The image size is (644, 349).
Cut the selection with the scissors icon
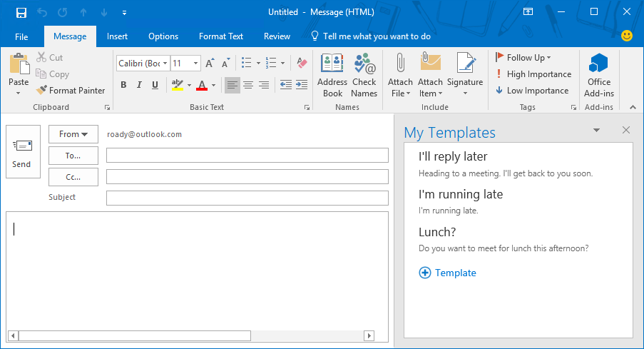click(x=49, y=58)
